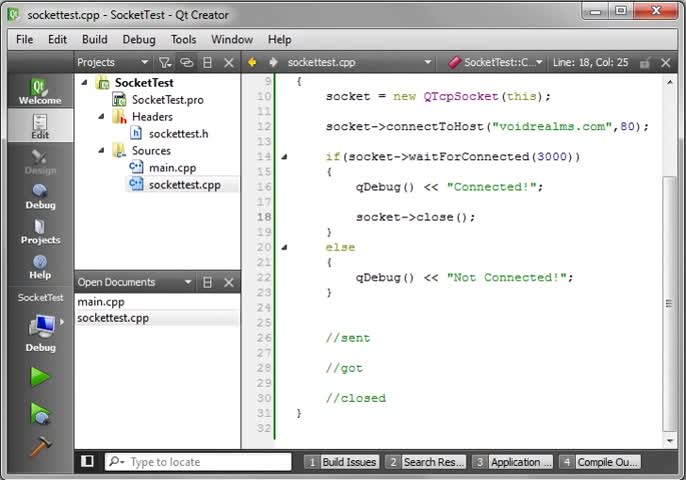686x480 pixels.
Task: Open the sockettest.cpp file dropdown
Action: click(428, 63)
